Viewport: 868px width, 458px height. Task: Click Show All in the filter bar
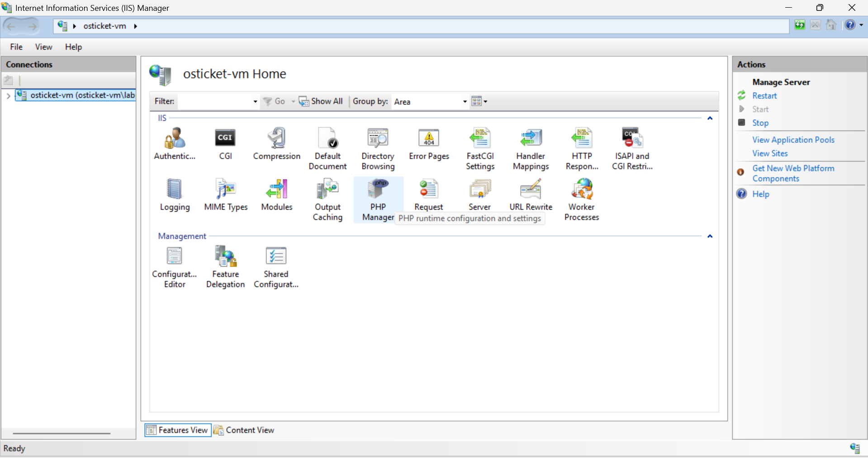pyautogui.click(x=321, y=101)
